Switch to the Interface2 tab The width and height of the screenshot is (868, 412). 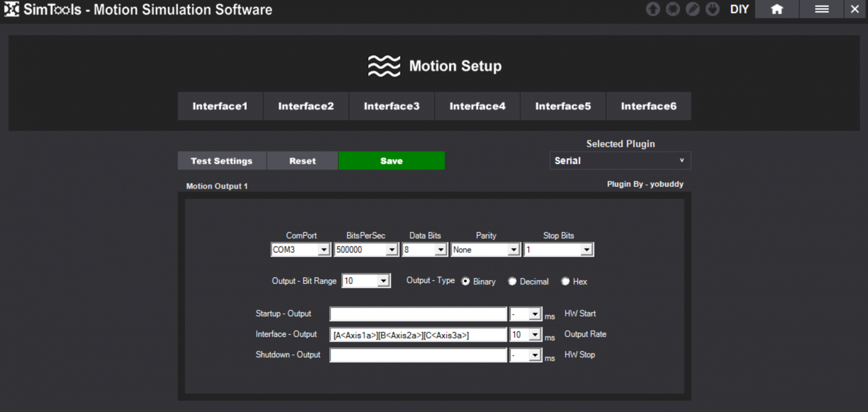[x=306, y=106]
